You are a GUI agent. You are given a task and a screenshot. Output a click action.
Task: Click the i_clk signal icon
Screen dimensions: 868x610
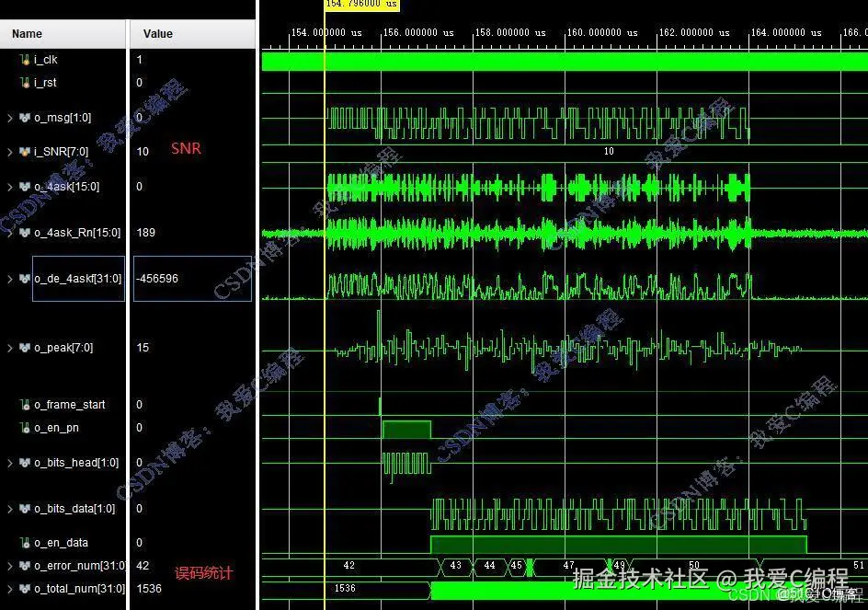point(24,59)
